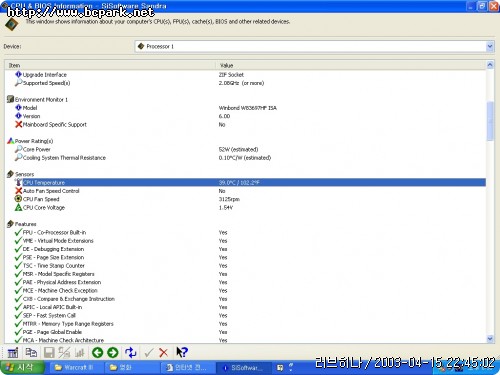Select the Supported Speed(s) row
This screenshot has width=500, height=375.
point(245,83)
